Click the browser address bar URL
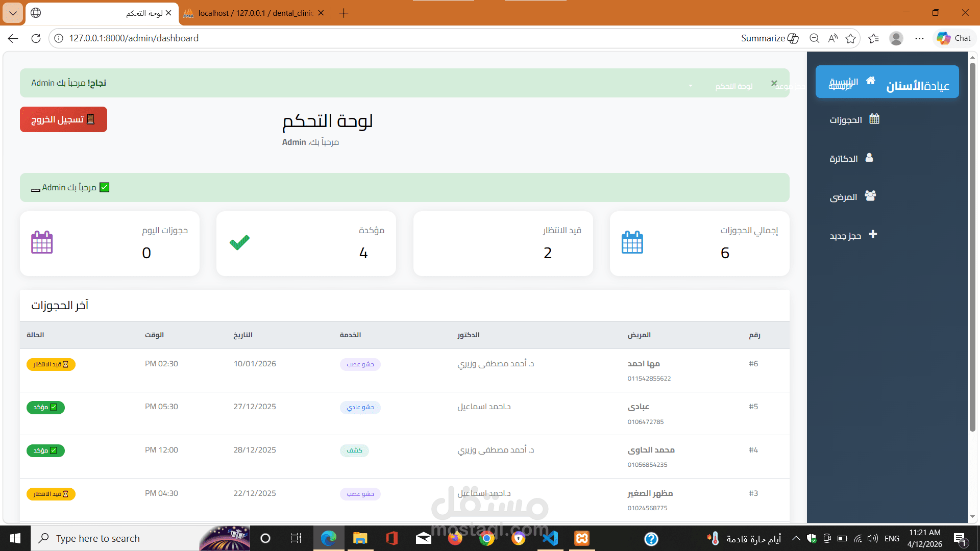Screen dimensions: 980x551 [134, 38]
